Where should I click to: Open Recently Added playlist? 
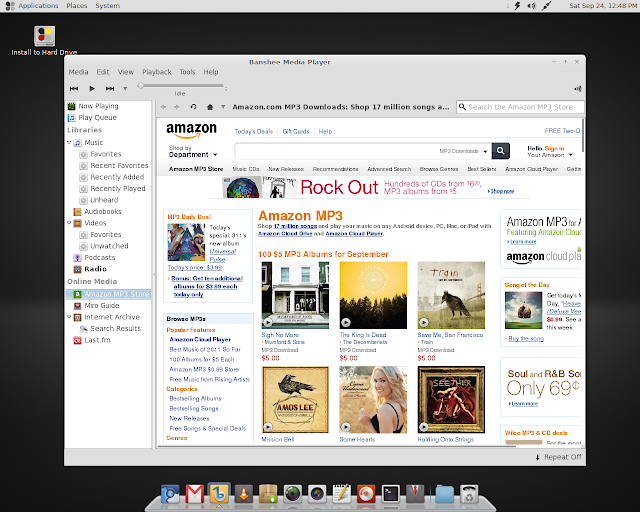point(117,177)
